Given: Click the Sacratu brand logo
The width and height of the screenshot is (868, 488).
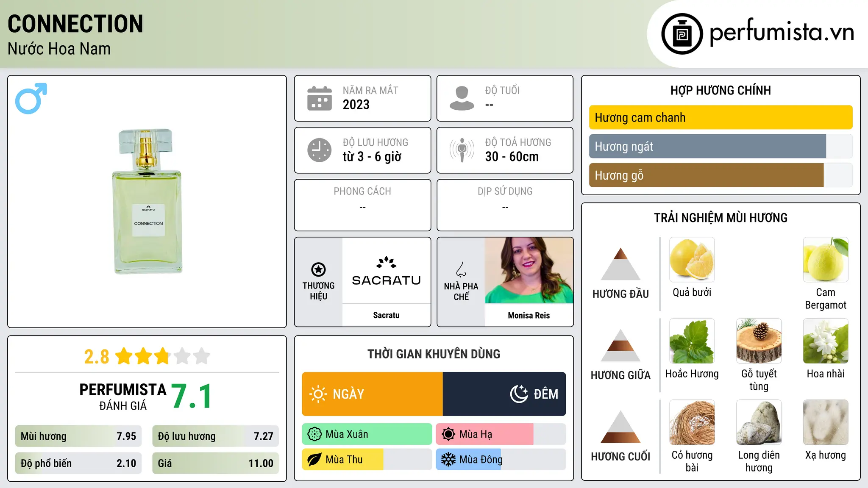Looking at the screenshot, I should coord(387,271).
